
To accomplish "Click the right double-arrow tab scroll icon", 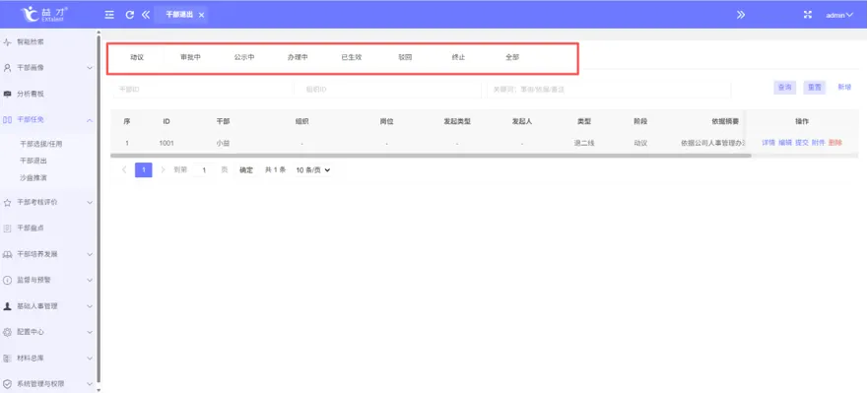I will (x=741, y=15).
